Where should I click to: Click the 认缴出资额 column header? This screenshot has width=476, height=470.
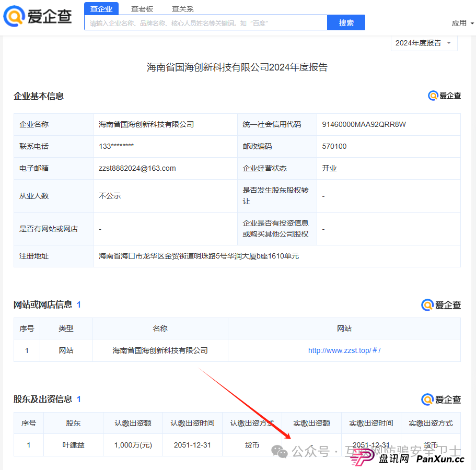133,423
